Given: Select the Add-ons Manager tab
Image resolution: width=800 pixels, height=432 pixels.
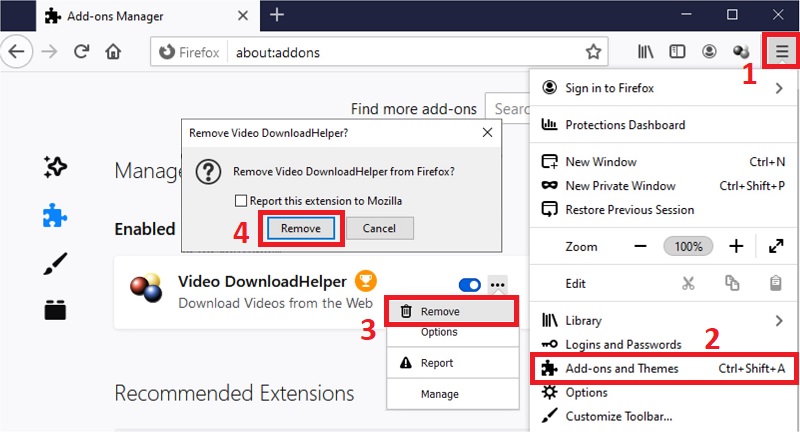Looking at the screenshot, I should point(148,16).
